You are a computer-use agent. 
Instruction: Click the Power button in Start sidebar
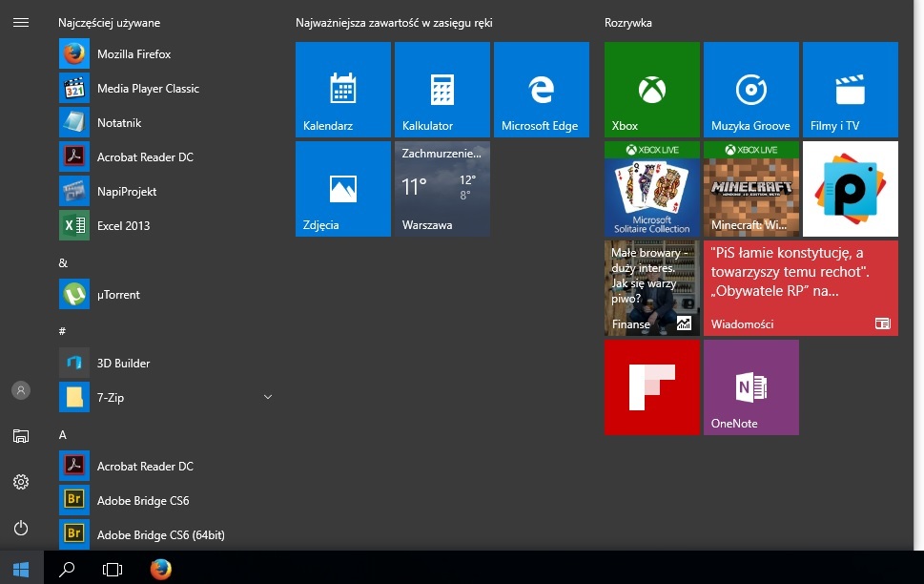21,528
